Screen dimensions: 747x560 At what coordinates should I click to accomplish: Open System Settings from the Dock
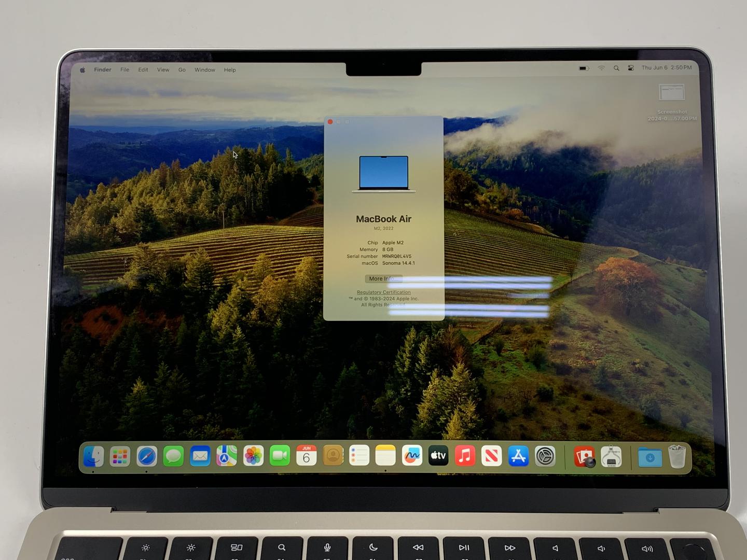[545, 456]
